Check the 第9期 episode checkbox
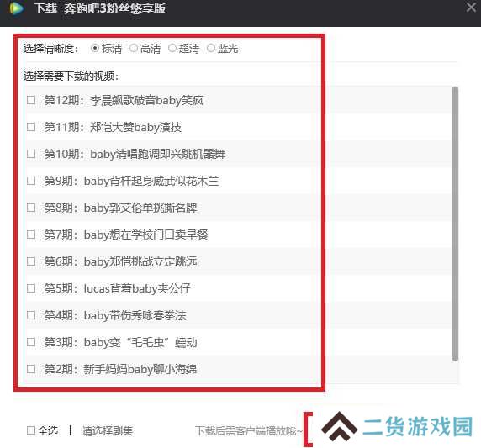Image resolution: width=481 pixels, height=448 pixels. pyautogui.click(x=31, y=181)
